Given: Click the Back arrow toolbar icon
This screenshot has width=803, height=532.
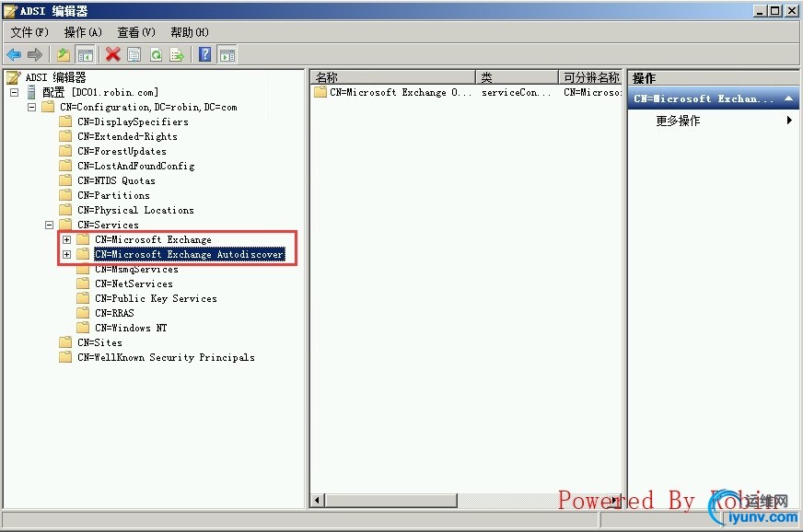Looking at the screenshot, I should [14, 54].
